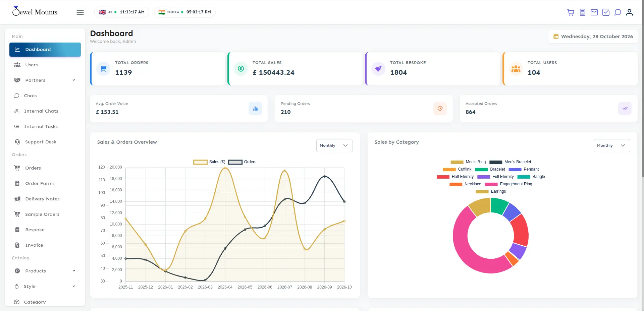Click the Pending Orders clock icon
The image size is (644, 311).
440,109
